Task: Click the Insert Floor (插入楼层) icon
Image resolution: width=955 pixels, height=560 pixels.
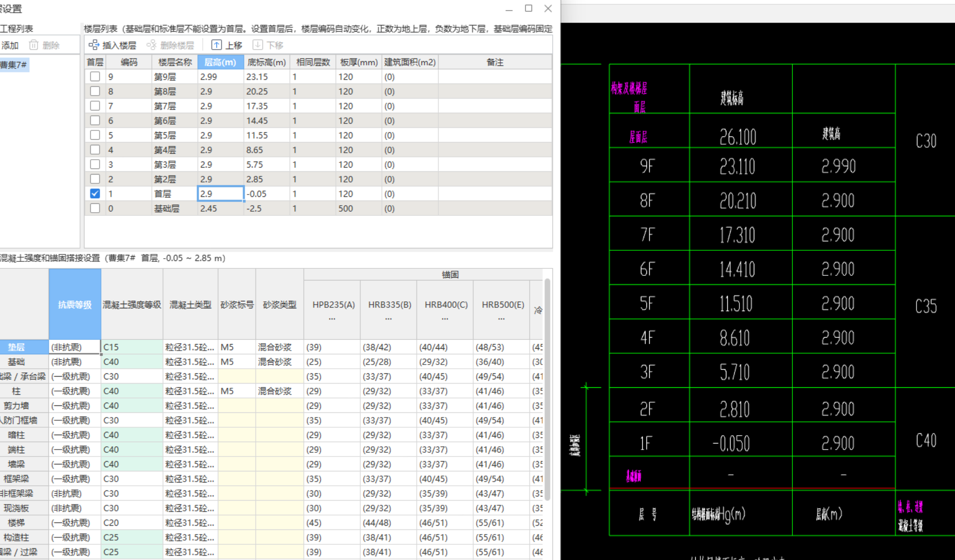Action: pos(94,45)
